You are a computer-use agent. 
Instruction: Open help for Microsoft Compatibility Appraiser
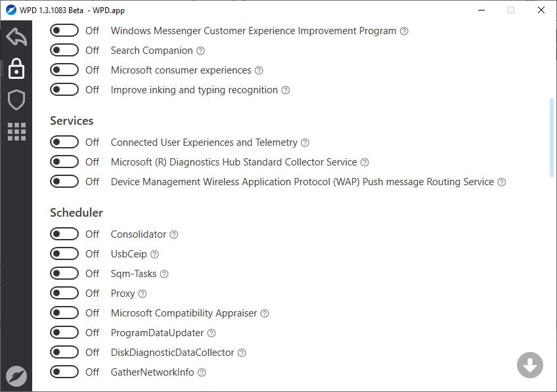tap(265, 313)
